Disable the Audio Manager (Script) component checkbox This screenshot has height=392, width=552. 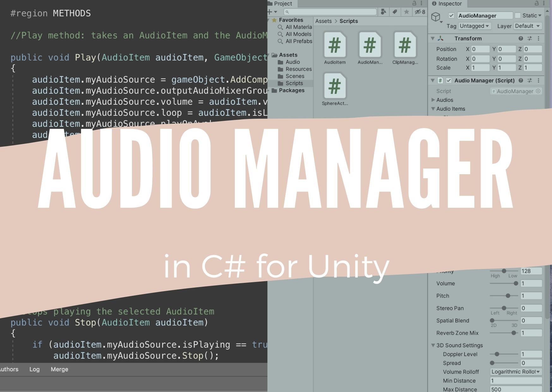tap(449, 81)
